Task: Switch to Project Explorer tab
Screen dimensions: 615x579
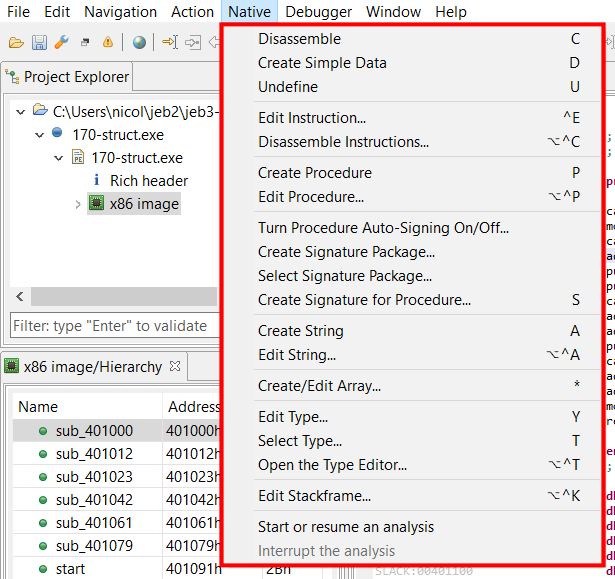Action: [x=67, y=76]
